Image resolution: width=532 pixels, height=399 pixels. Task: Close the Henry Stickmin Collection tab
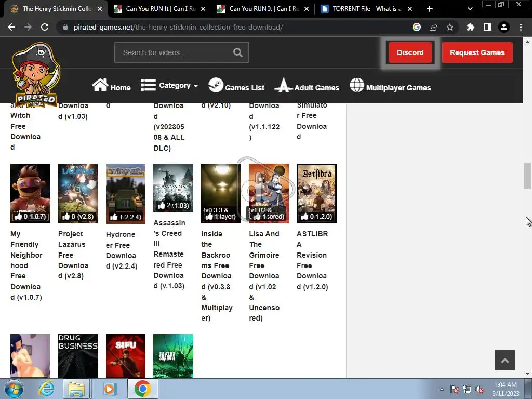(x=100, y=9)
